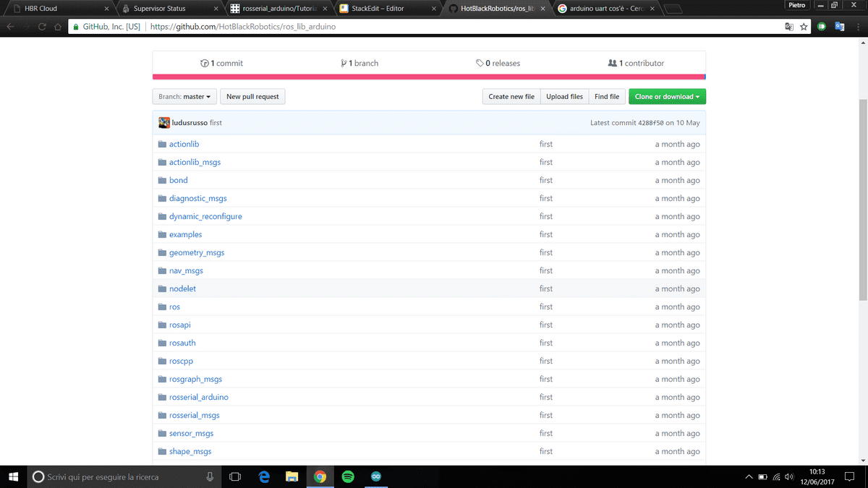Bookmark this page with the star icon

(804, 27)
